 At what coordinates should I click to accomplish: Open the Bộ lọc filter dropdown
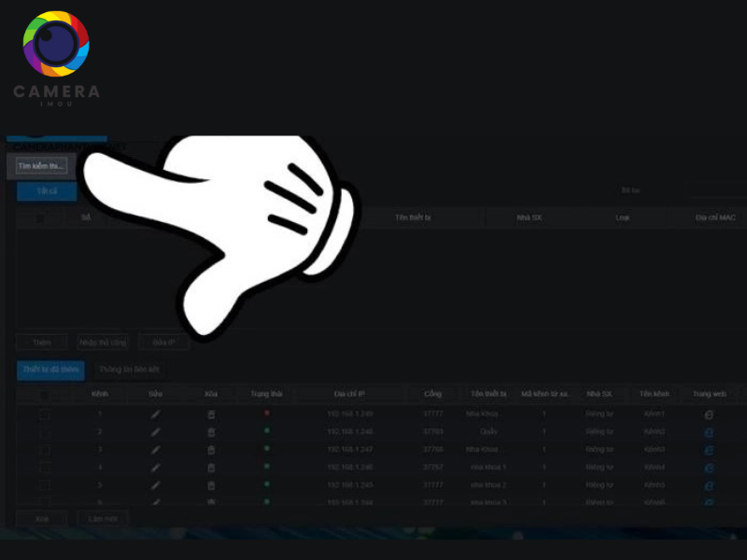[x=714, y=190]
